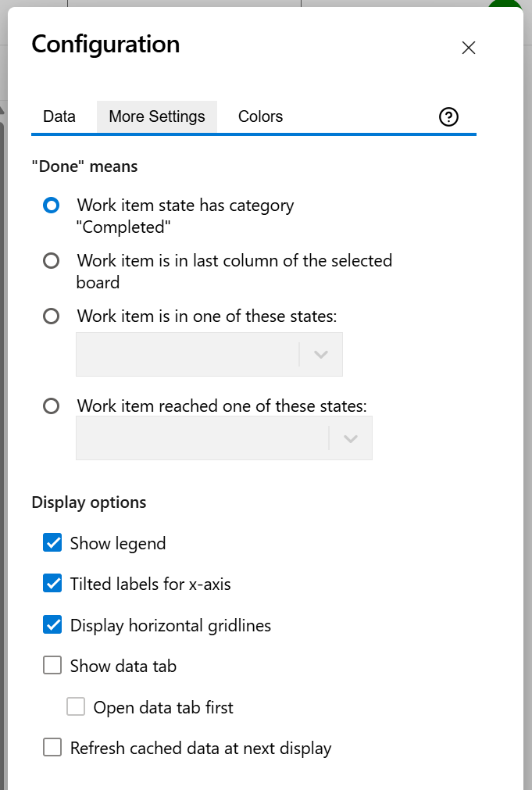
Task: Toggle 'Display horizontal gridlines' off
Action: pyautogui.click(x=52, y=625)
